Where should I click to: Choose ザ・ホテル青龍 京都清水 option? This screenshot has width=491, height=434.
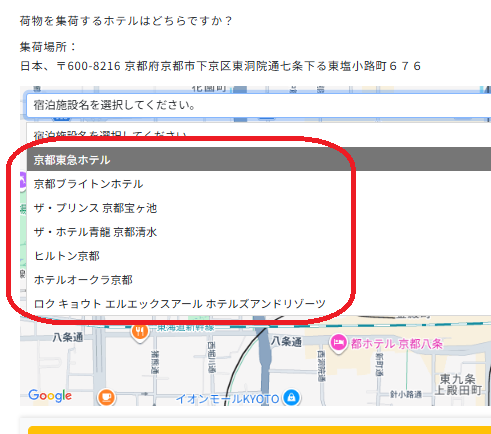(x=259, y=232)
